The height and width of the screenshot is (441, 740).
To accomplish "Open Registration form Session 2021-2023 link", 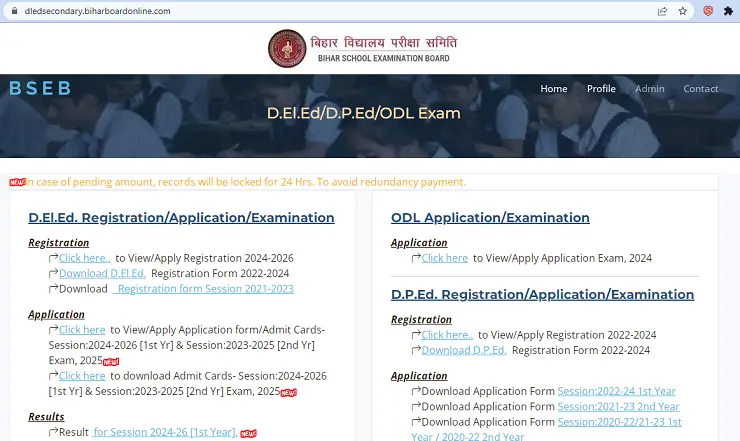I will pyautogui.click(x=203, y=289).
